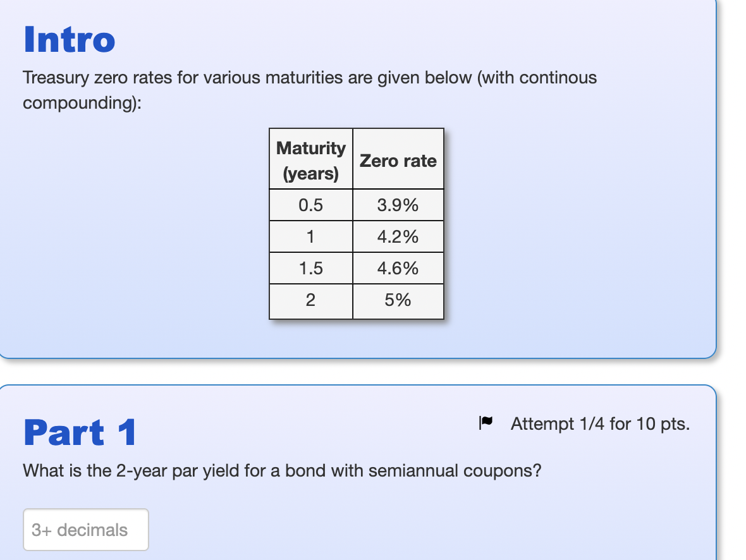Image resolution: width=746 pixels, height=560 pixels.
Task: Click the Part 1 question text
Action: tap(281, 470)
